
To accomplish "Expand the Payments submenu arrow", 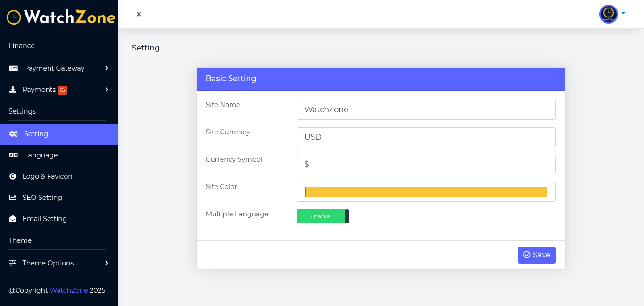I will 107,90.
